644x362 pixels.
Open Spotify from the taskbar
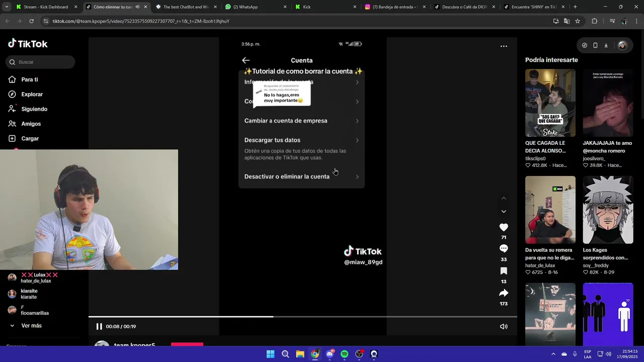point(344,354)
